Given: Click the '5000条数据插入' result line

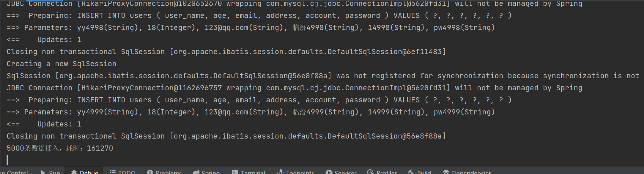Looking at the screenshot, I should (60, 148).
